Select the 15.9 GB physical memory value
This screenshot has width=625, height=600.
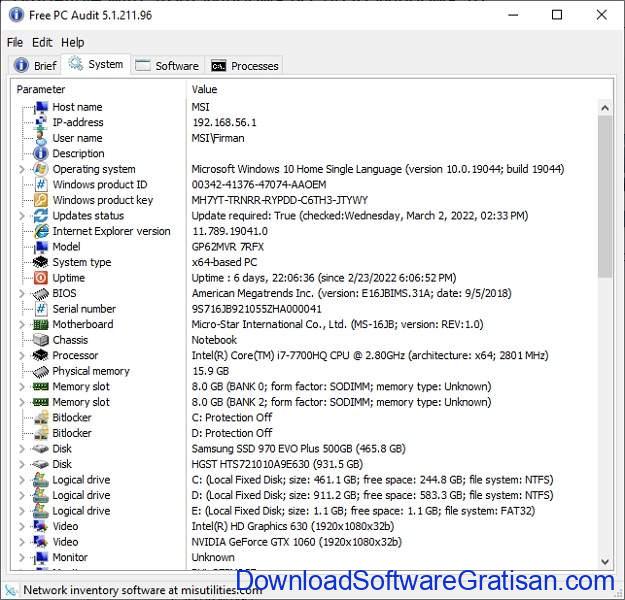tap(210, 372)
